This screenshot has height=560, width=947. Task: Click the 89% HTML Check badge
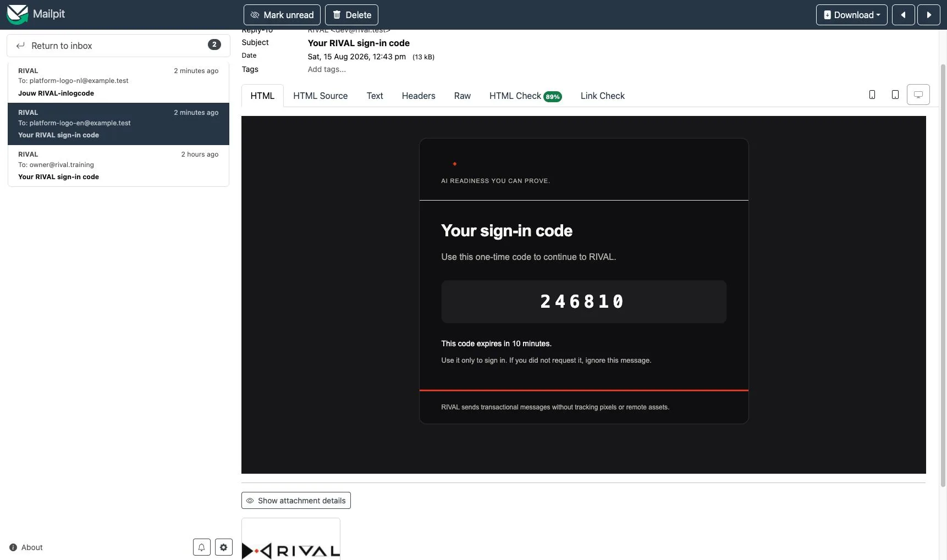point(553,97)
